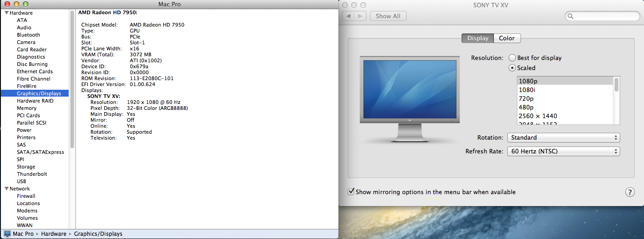Click the SONY TV XV display entry
This screenshot has width=644, height=239.
click(x=104, y=96)
